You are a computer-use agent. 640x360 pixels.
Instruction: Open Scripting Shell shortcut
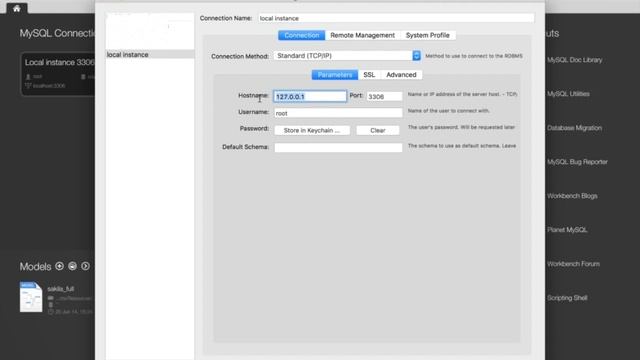click(x=567, y=298)
